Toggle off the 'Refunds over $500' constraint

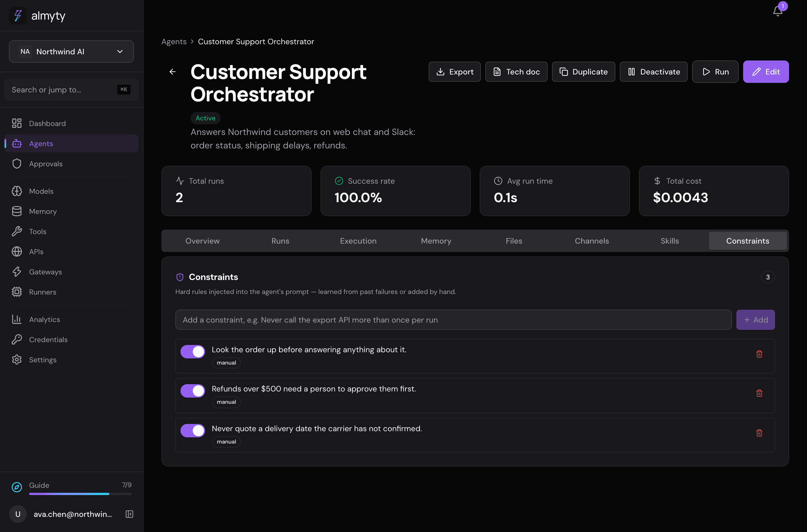click(193, 391)
